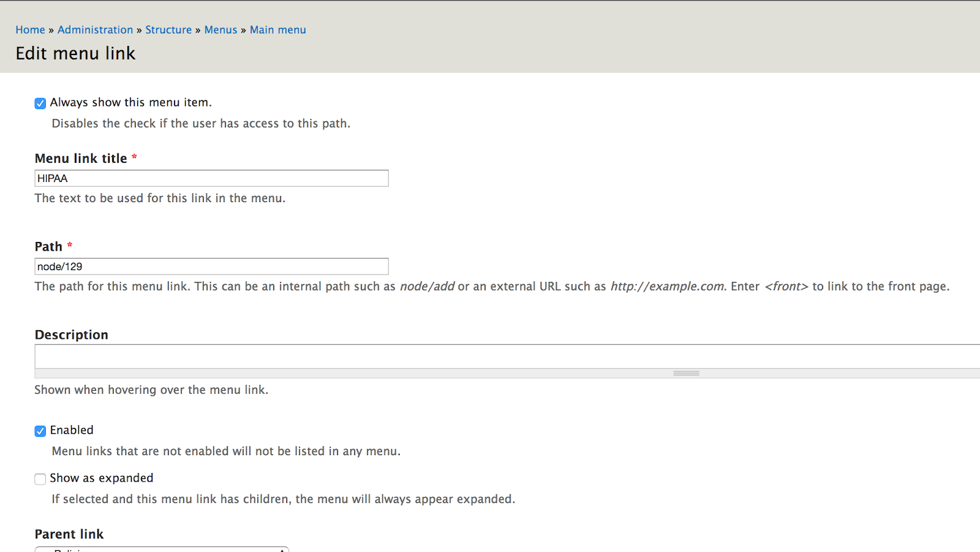Disable the Enabled checkbox
Screen dimensions: 980x552
tap(40, 431)
